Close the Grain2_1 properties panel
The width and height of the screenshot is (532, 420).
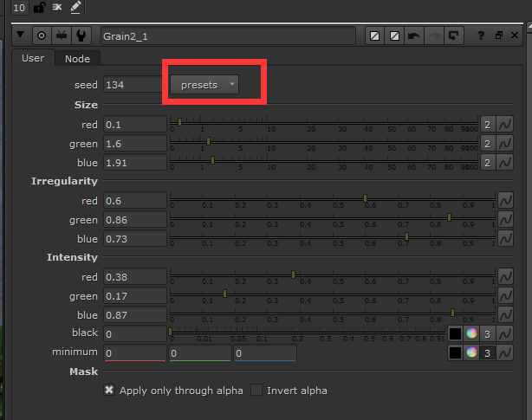click(515, 35)
